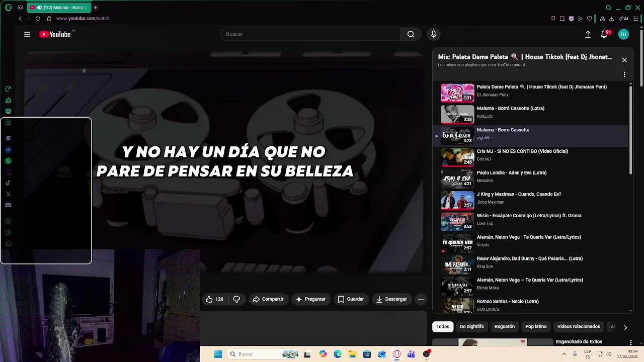Viewport: 644px width, 362px height.
Task: Close the Mix playlist panel
Action: pyautogui.click(x=624, y=60)
